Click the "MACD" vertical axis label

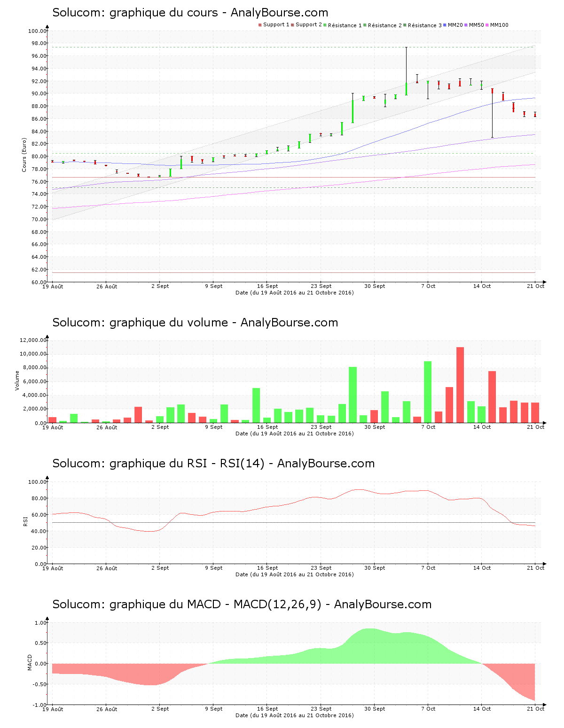pyautogui.click(x=30, y=662)
